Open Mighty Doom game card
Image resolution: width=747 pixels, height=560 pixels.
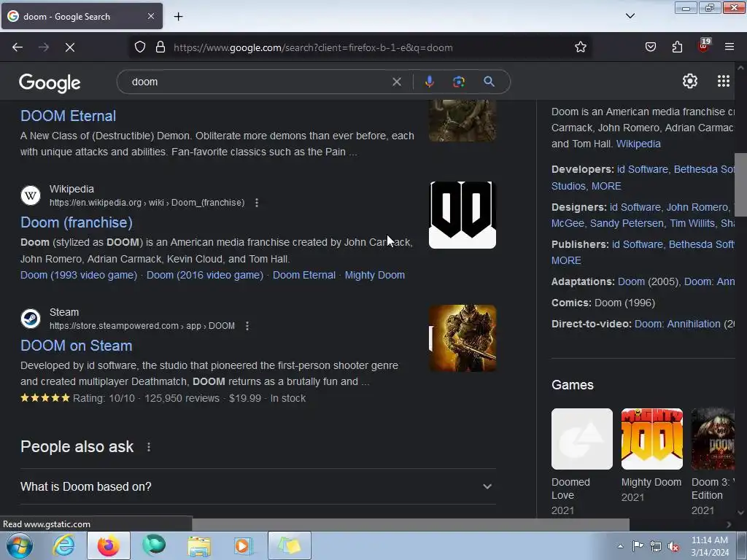pyautogui.click(x=651, y=455)
